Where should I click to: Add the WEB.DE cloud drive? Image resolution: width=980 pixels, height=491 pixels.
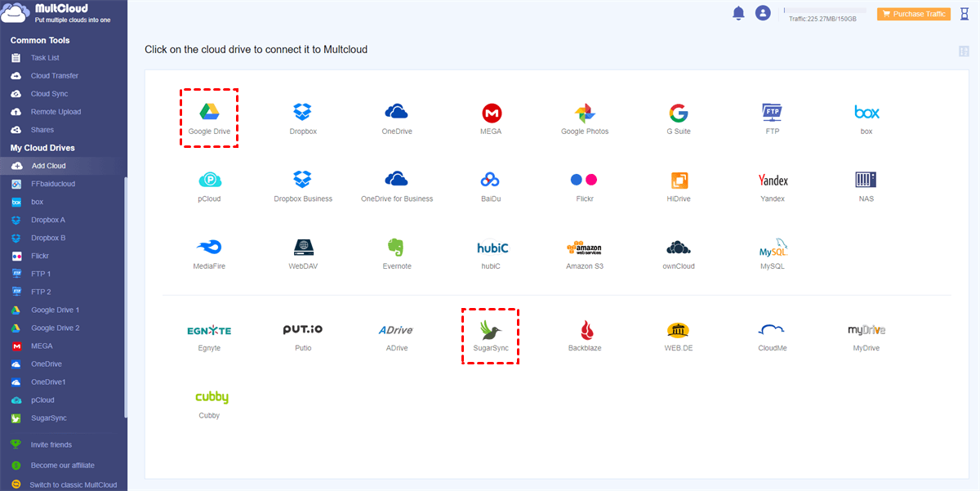tap(679, 336)
